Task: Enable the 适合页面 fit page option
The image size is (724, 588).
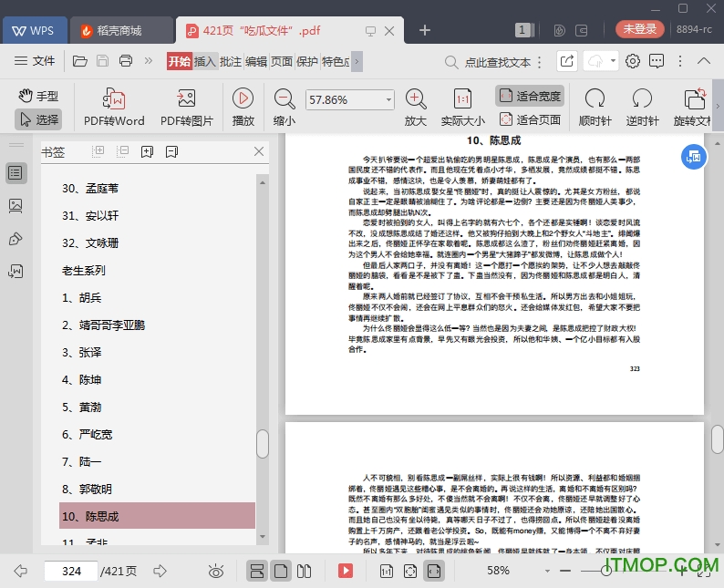Action: (x=529, y=119)
